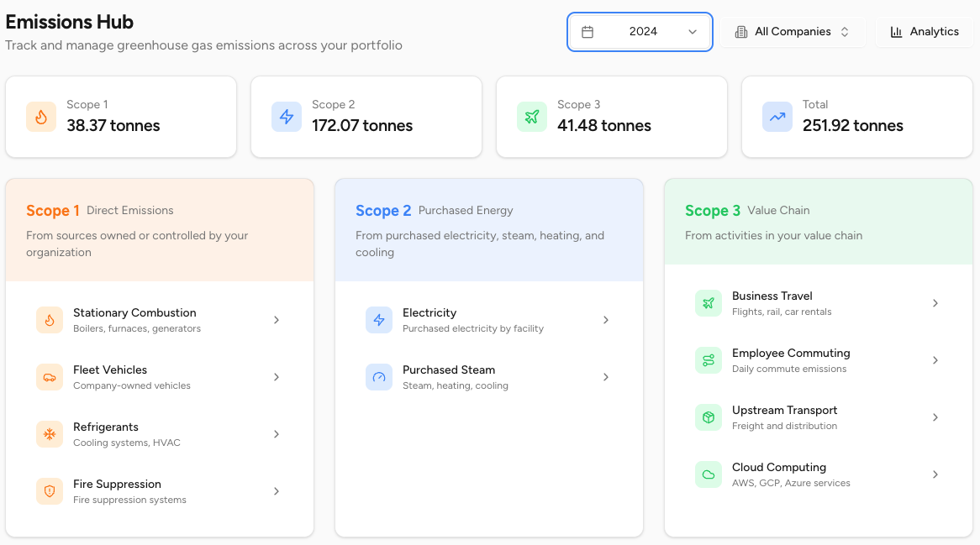Click the Employee Commuting icon
Image resolution: width=980 pixels, height=545 pixels.
point(709,360)
